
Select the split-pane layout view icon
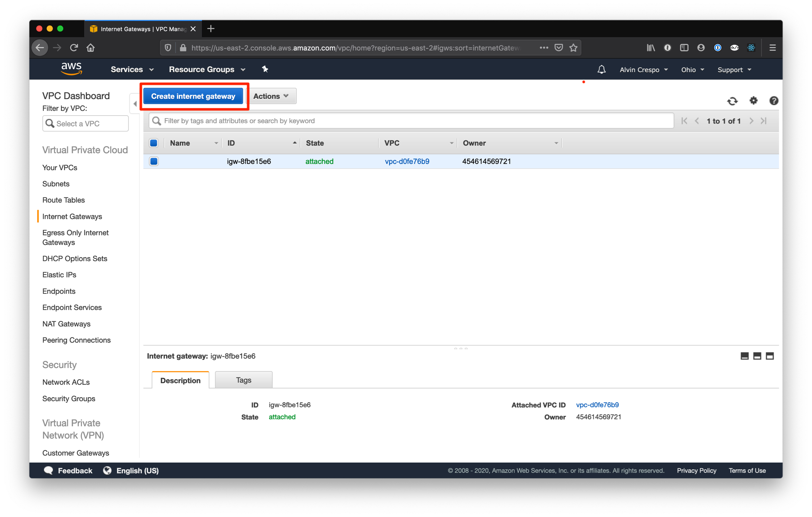757,356
